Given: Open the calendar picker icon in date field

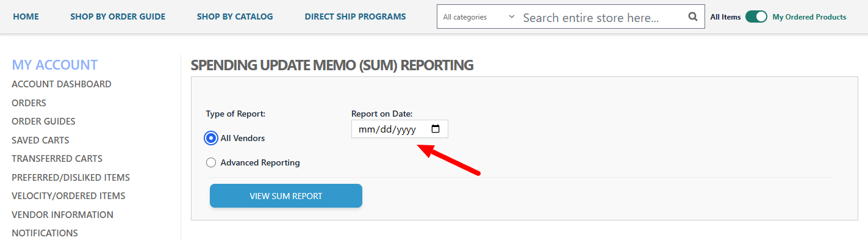Looking at the screenshot, I should 436,129.
